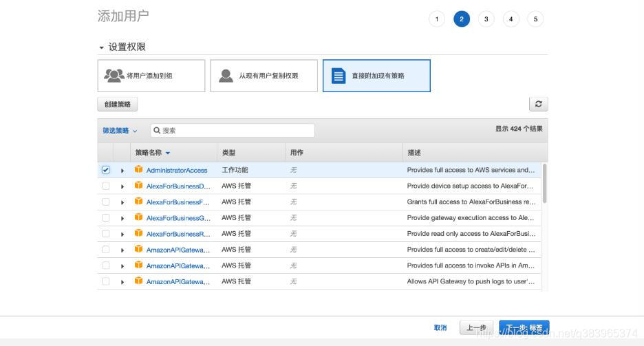Click 'Grants full access to AlexaForBusiness' description
This screenshot has height=346, width=644.
tap(471, 202)
